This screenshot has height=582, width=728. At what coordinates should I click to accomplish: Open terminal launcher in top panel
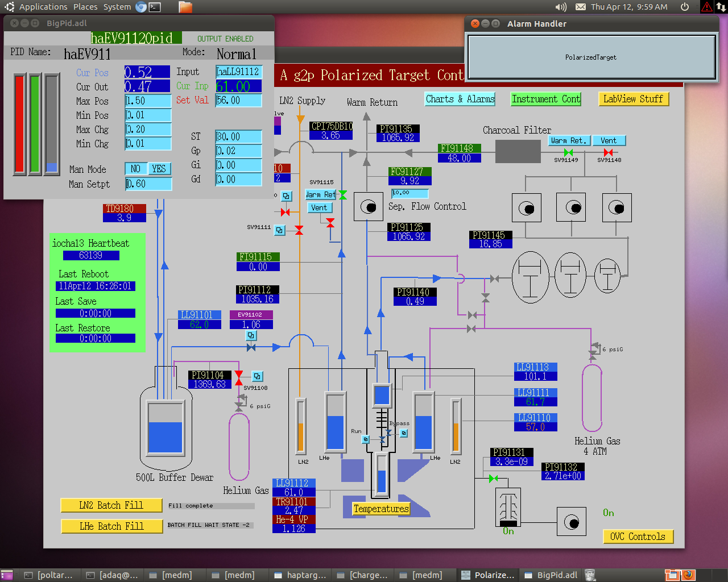pos(155,7)
